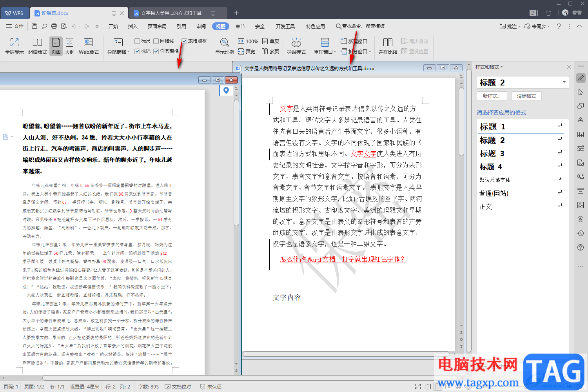The width and height of the screenshot is (588, 392).
Task: Apply the 标题 3 style
Action: click(x=521, y=153)
